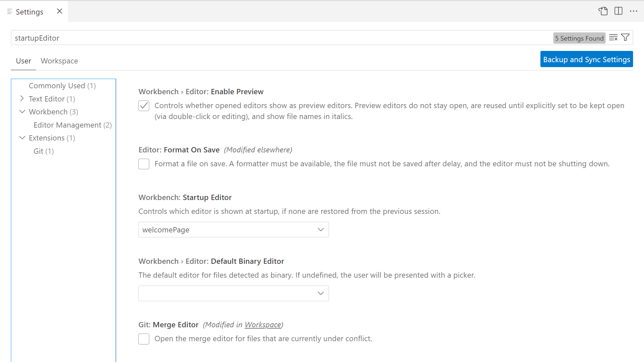Clear the settings search using the clear icon
Screen dimensions: 644x362
coord(613,37)
